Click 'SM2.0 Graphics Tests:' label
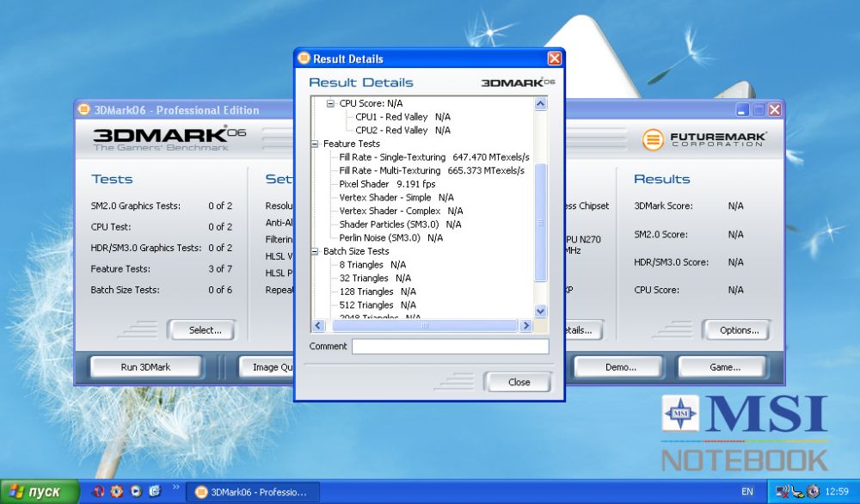860x504 pixels. [x=136, y=206]
